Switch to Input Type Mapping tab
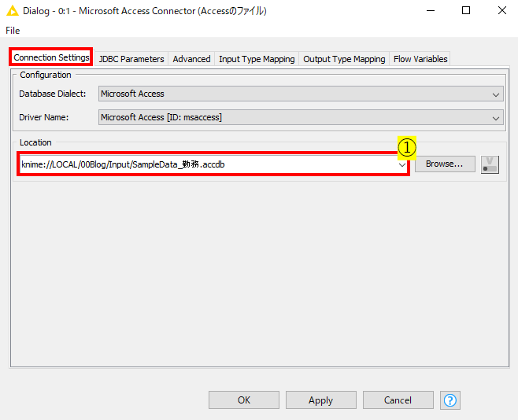Viewport: 518px width, 420px height. pos(257,59)
